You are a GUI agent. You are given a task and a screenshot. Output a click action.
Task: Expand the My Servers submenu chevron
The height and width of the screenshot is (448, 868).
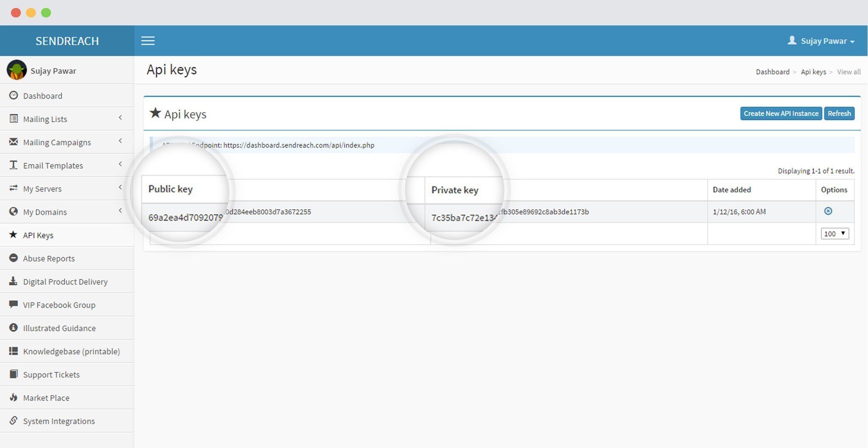(120, 187)
